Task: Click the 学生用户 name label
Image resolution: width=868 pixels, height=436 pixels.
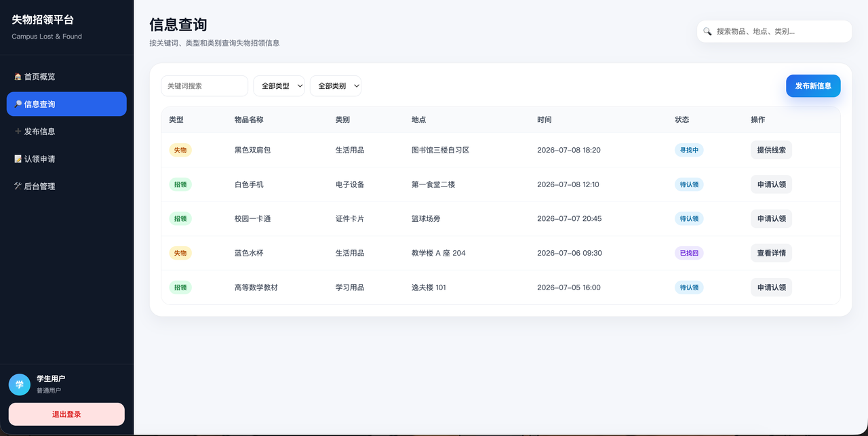Action: [x=51, y=378]
